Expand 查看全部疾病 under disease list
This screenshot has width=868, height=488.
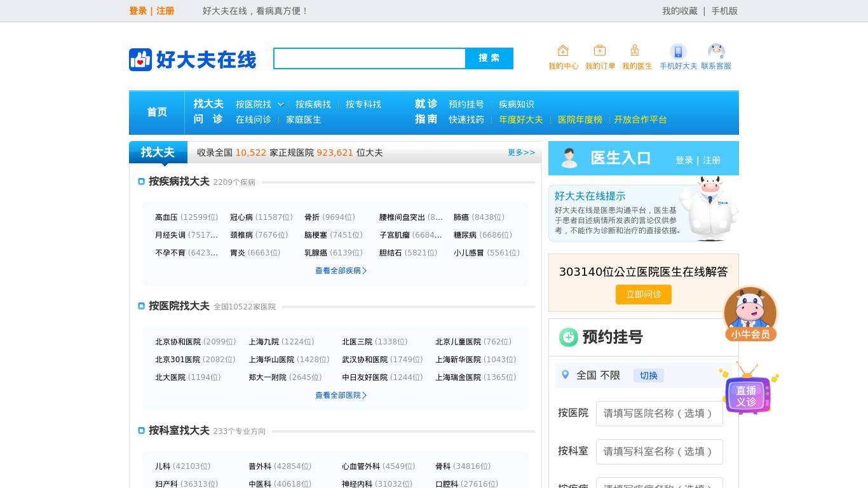click(341, 271)
